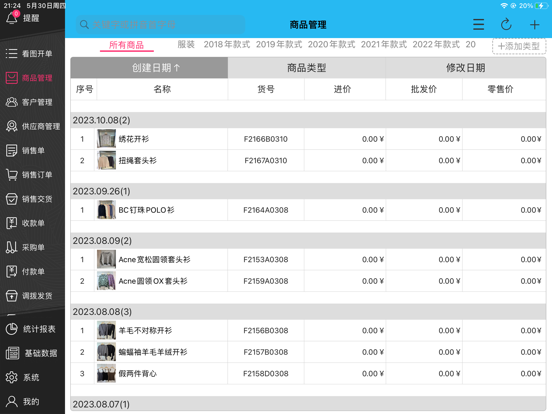Select the 所有商品 tab

tap(126, 45)
